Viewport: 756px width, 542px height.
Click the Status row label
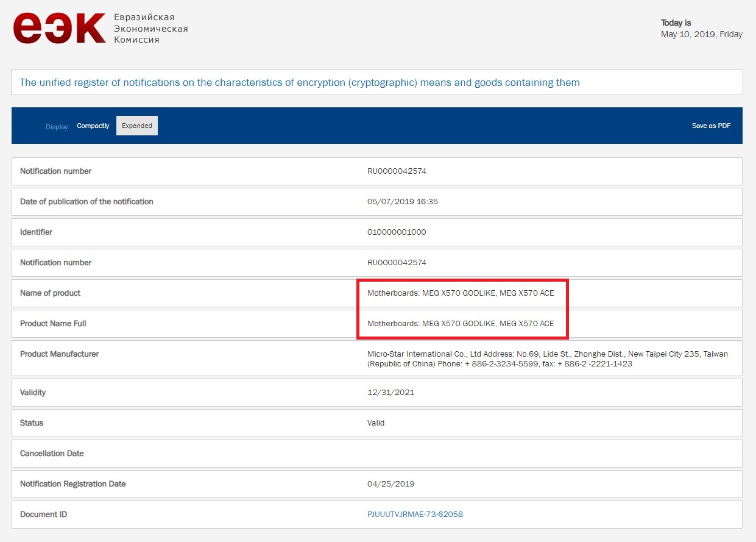click(32, 423)
